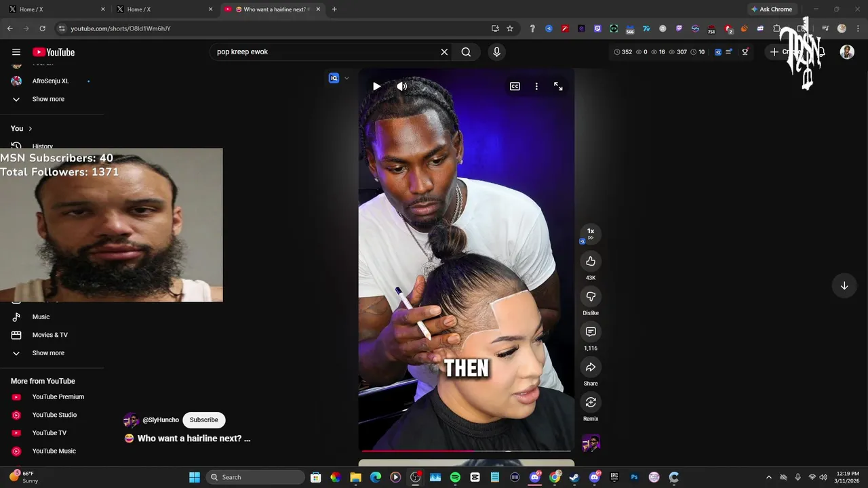
Task: Bookmark this page with the star
Action: point(510,28)
